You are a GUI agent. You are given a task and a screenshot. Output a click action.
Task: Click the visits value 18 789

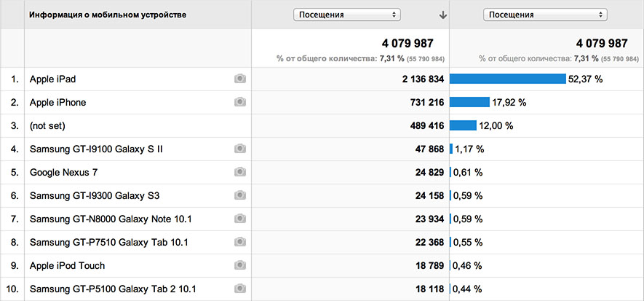[x=429, y=265]
